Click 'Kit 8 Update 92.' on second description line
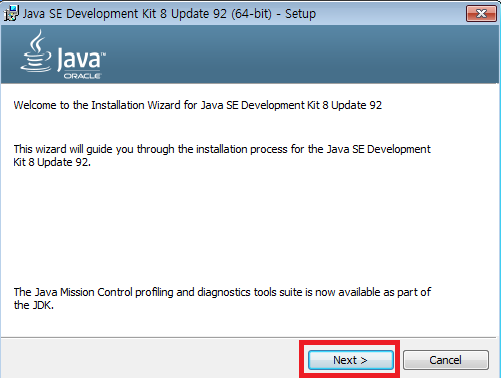 52,162
